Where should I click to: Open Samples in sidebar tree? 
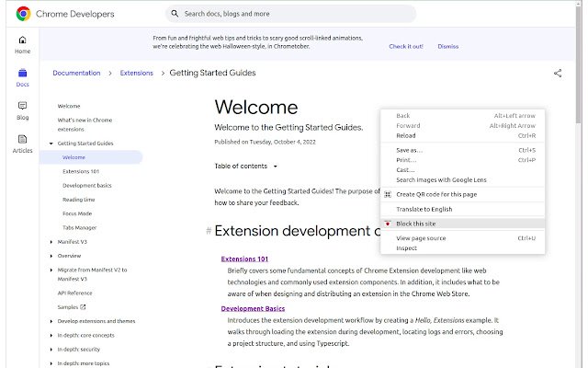click(x=68, y=307)
